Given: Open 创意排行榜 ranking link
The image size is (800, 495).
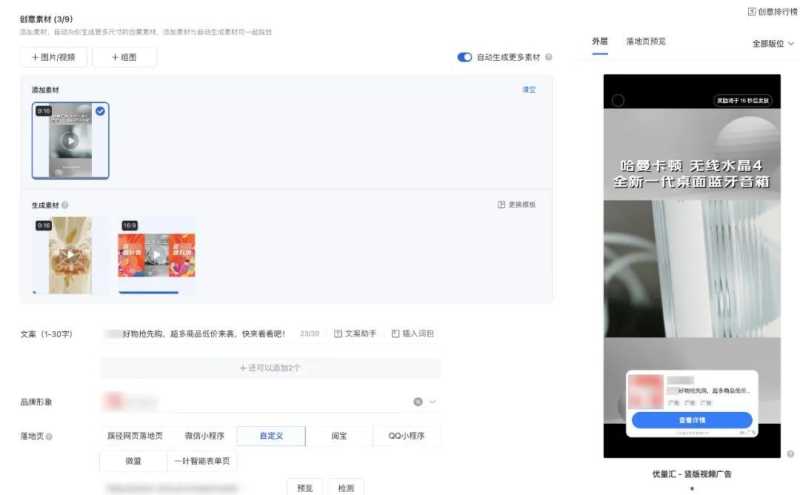Looking at the screenshot, I should pos(773,12).
